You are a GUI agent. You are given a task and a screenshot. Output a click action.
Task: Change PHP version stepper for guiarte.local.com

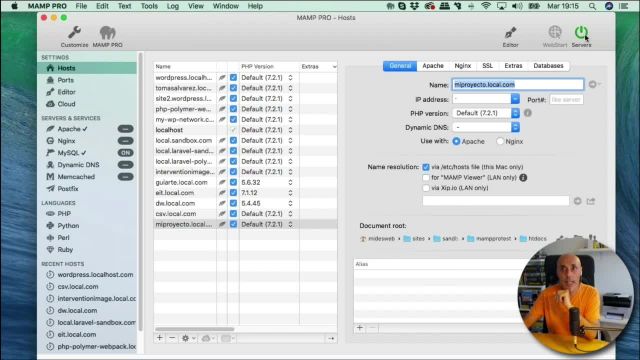(x=290, y=182)
